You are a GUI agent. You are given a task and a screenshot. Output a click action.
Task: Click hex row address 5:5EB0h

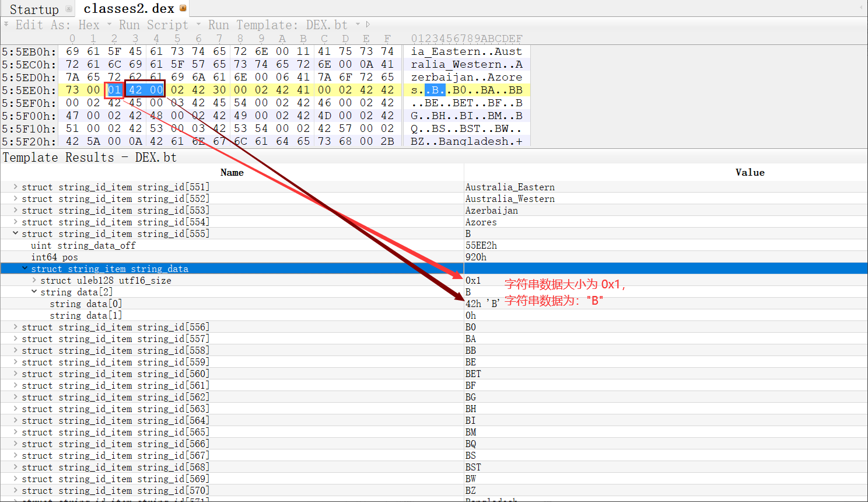29,51
